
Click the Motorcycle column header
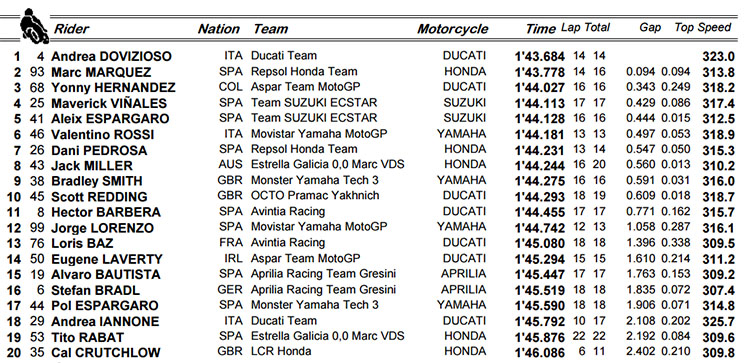point(452,29)
